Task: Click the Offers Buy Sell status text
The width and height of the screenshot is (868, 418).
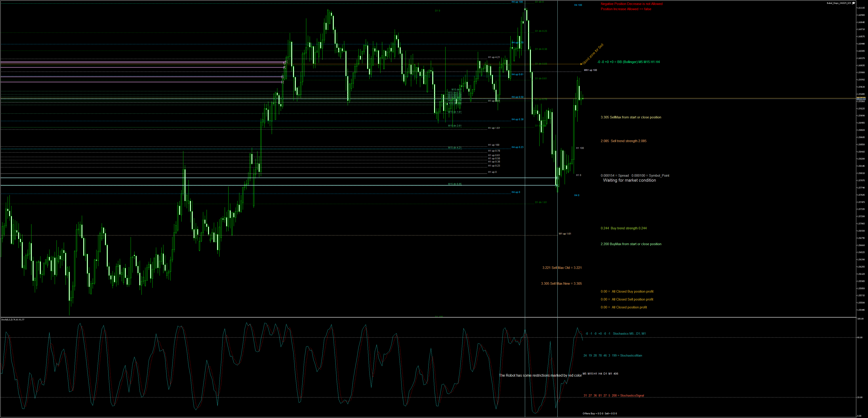Action: (x=599, y=414)
